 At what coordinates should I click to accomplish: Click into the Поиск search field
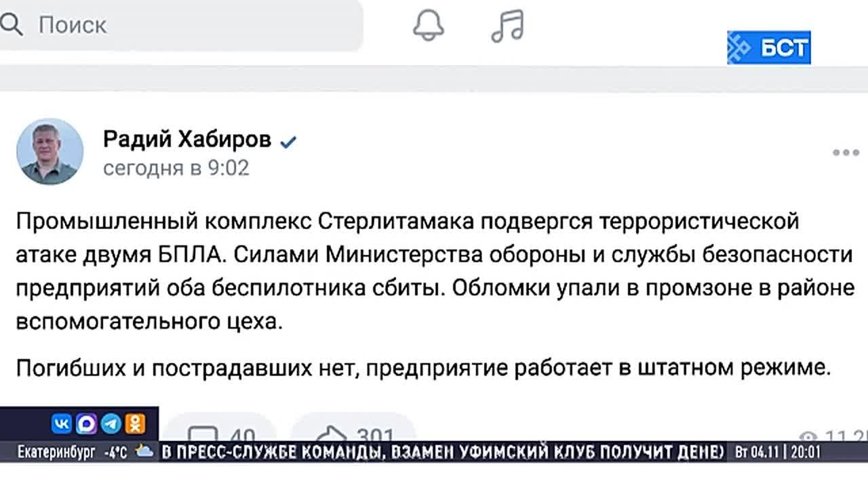coord(190,26)
